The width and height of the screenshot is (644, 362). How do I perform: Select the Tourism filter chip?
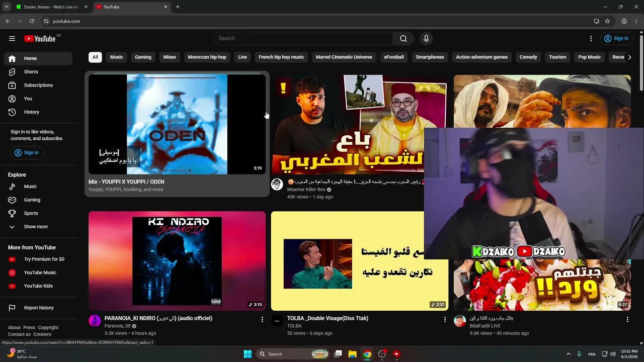557,57
